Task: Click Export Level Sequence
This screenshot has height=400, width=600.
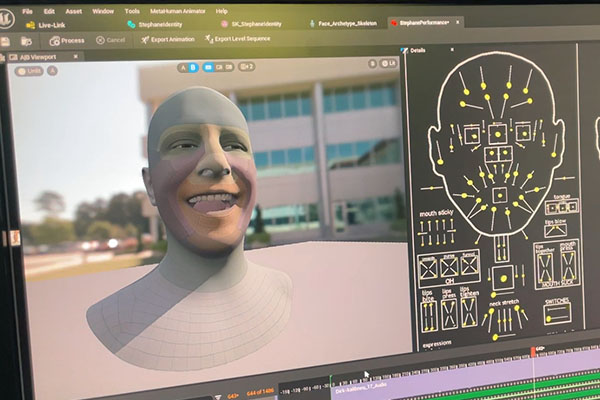Action: click(238, 39)
